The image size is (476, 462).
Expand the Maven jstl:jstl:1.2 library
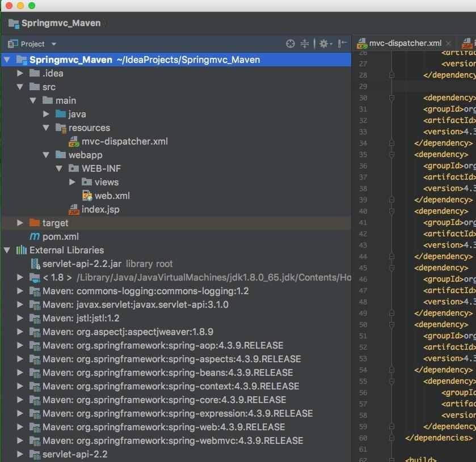(20, 318)
